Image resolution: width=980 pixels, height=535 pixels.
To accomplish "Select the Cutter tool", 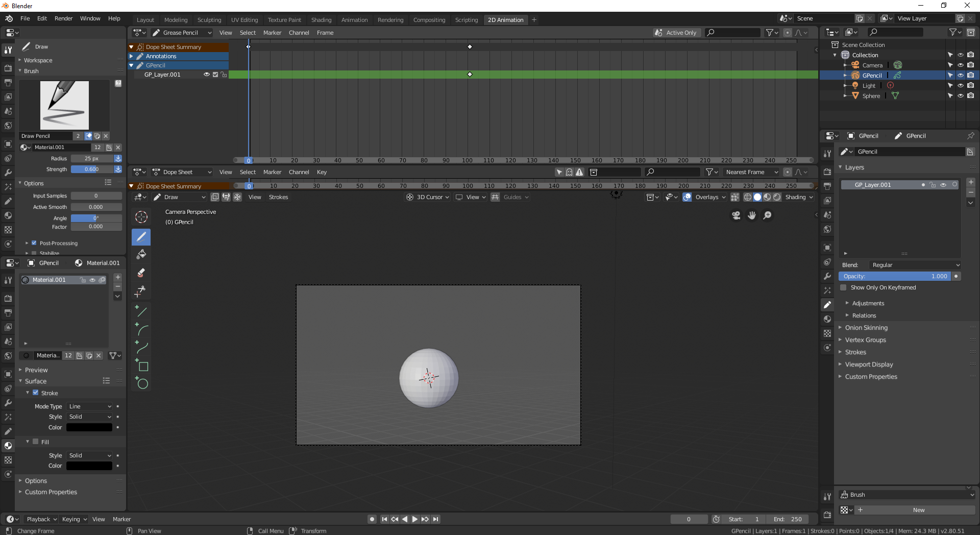I will [x=141, y=291].
